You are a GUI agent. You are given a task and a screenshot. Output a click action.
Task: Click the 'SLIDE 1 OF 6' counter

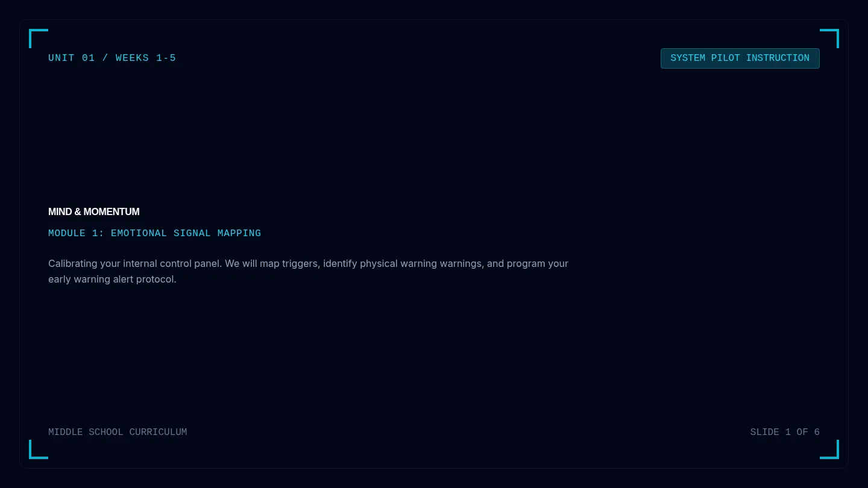785,433
